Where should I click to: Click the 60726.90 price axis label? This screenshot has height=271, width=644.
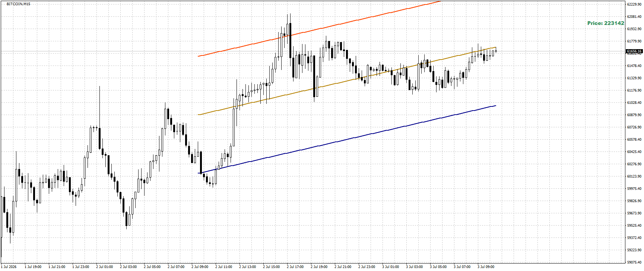[634, 127]
